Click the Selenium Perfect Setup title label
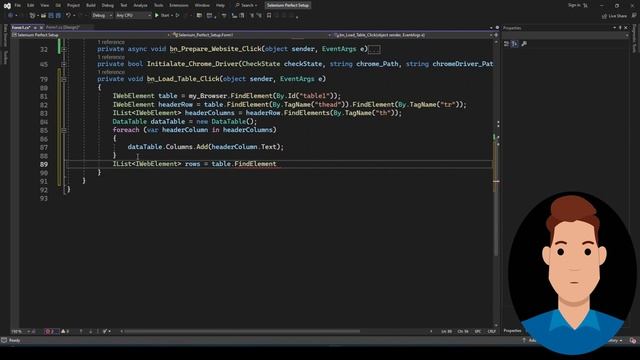This screenshot has height=360, width=640. tap(288, 5)
